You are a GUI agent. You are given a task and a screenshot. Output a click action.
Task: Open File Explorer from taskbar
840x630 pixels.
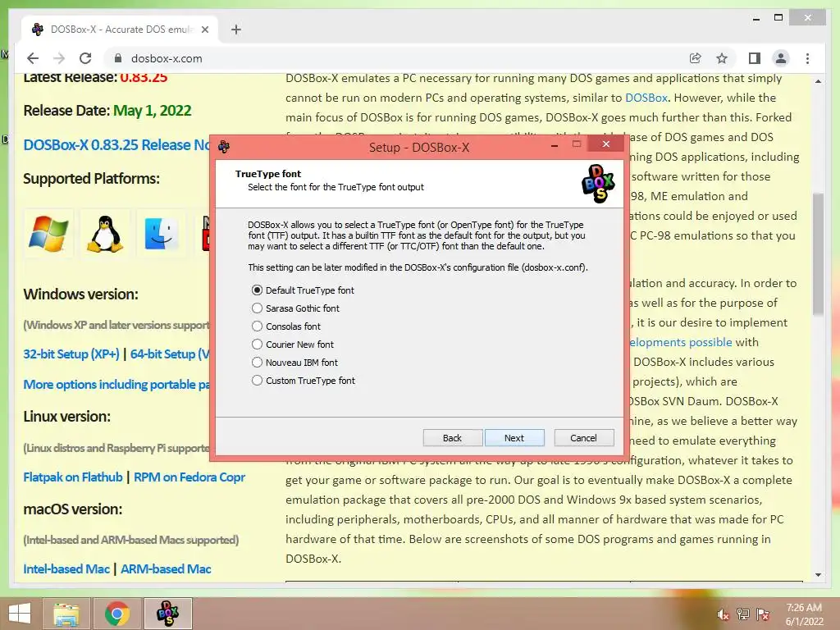point(66,614)
